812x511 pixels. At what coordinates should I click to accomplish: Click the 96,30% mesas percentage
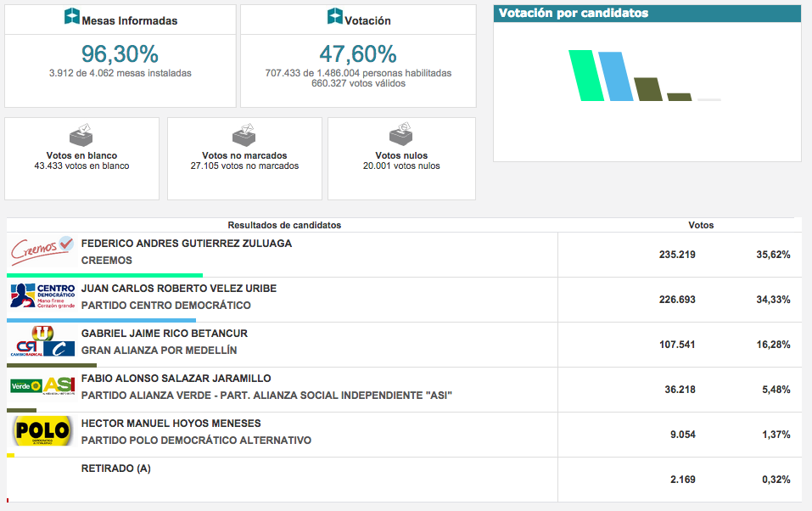(x=119, y=54)
